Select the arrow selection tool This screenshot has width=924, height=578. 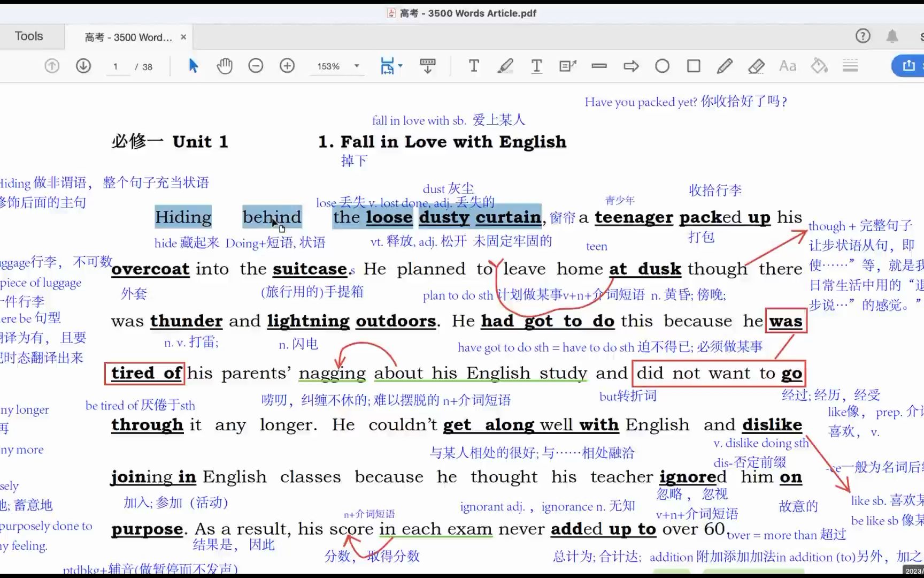tap(194, 66)
